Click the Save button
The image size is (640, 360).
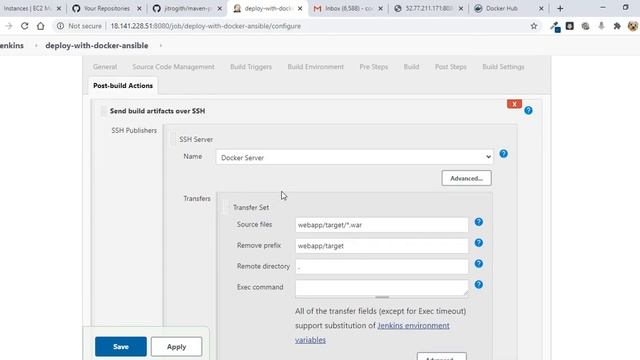[121, 347]
